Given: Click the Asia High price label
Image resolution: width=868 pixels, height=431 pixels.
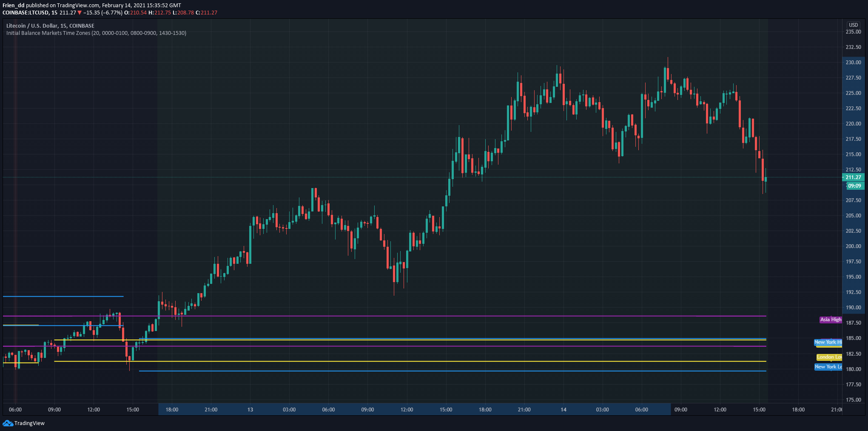Looking at the screenshot, I should [x=831, y=320].
